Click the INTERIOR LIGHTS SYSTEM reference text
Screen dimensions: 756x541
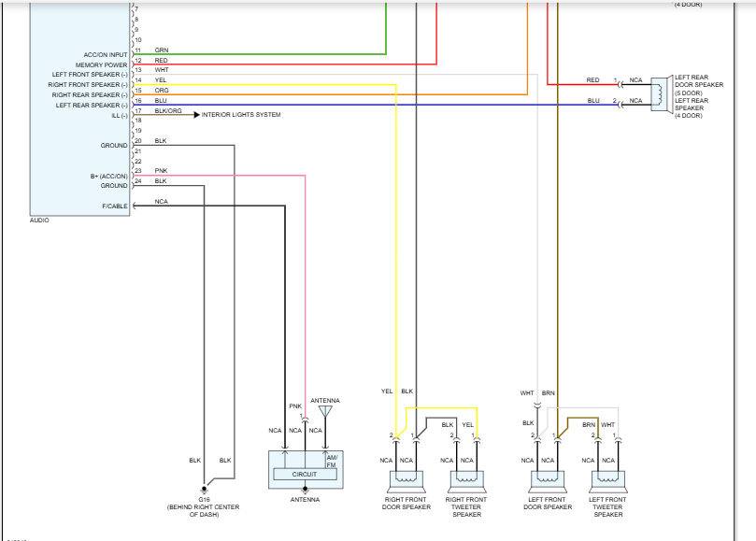click(241, 115)
